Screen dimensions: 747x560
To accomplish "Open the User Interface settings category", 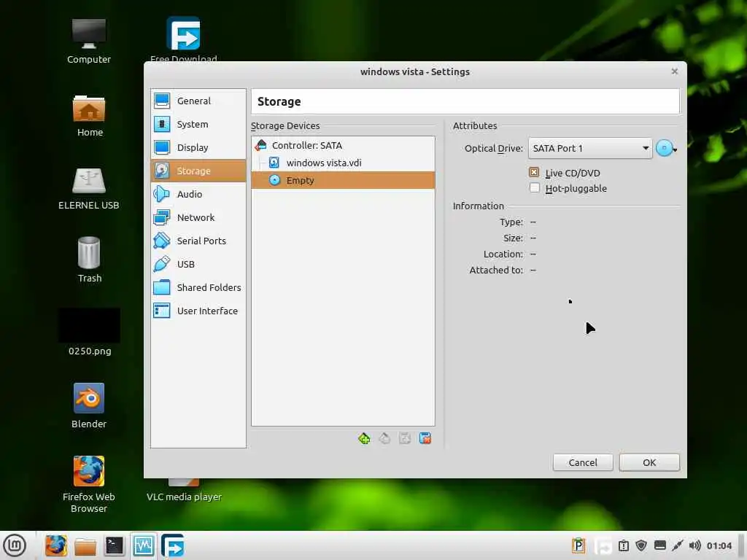I will coord(198,311).
